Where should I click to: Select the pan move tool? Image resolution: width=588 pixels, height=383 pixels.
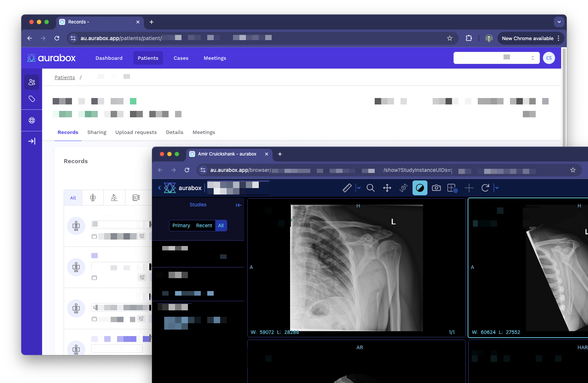tap(387, 188)
